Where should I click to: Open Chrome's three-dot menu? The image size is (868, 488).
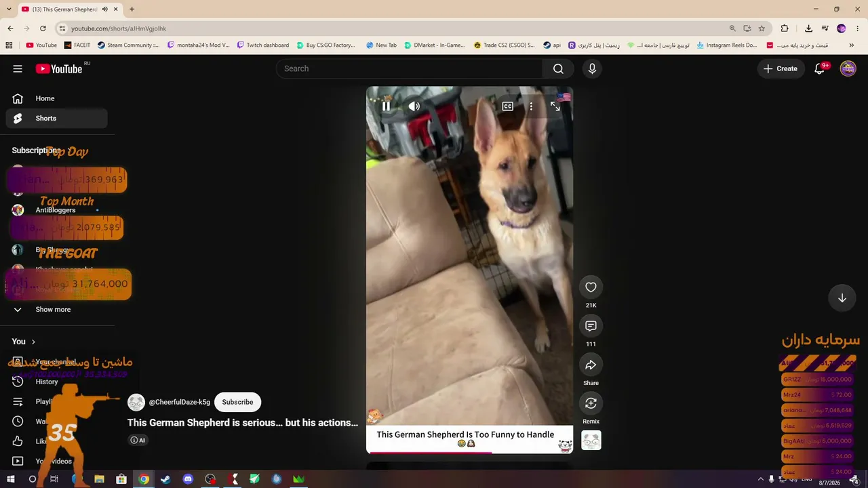pyautogui.click(x=858, y=28)
